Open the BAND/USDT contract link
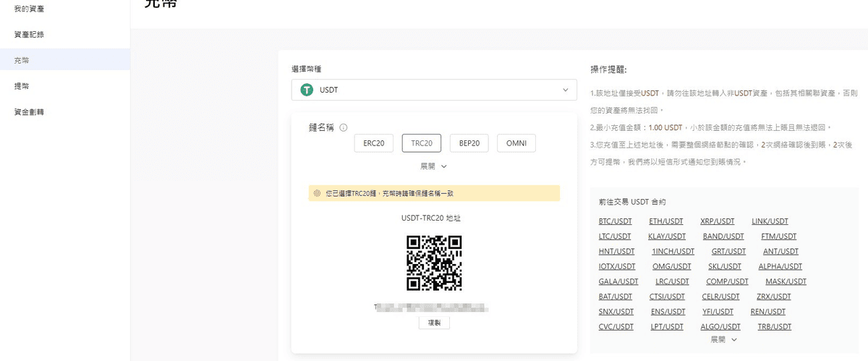The image size is (868, 361). click(723, 237)
